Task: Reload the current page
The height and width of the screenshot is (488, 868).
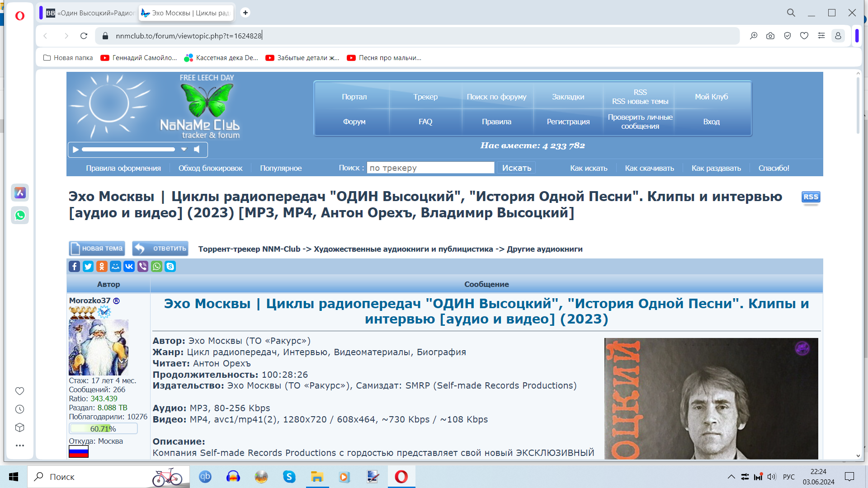Action: click(x=84, y=36)
